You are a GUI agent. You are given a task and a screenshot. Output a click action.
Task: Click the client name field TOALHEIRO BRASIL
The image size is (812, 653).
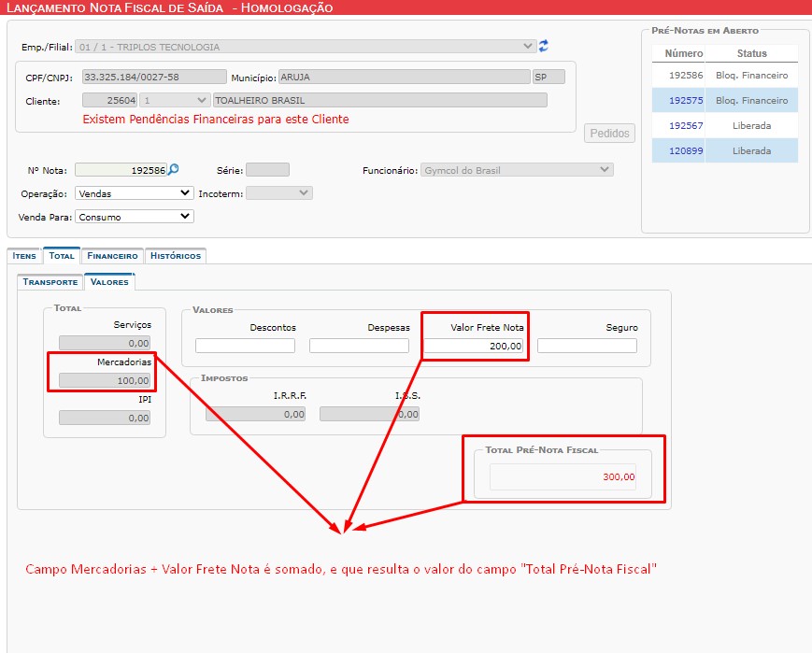pyautogui.click(x=380, y=100)
